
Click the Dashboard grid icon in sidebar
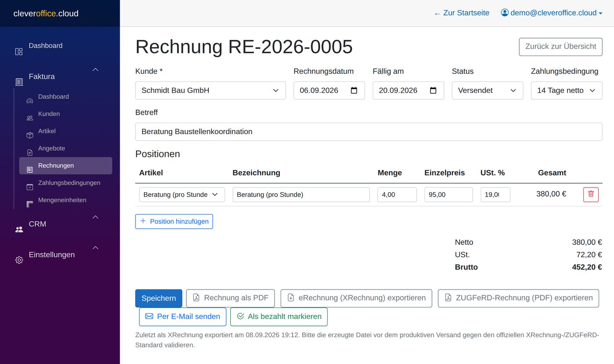pyautogui.click(x=19, y=52)
